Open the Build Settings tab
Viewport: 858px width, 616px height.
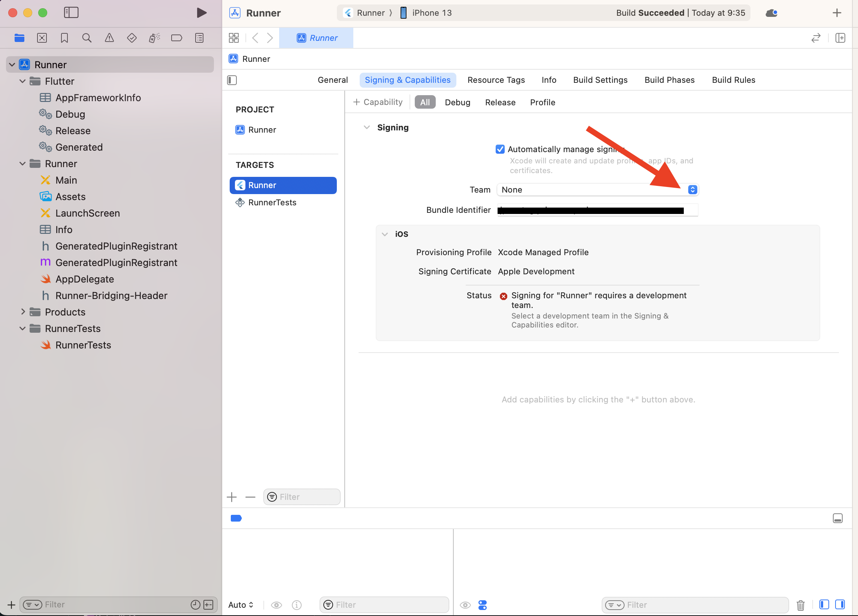pos(600,80)
